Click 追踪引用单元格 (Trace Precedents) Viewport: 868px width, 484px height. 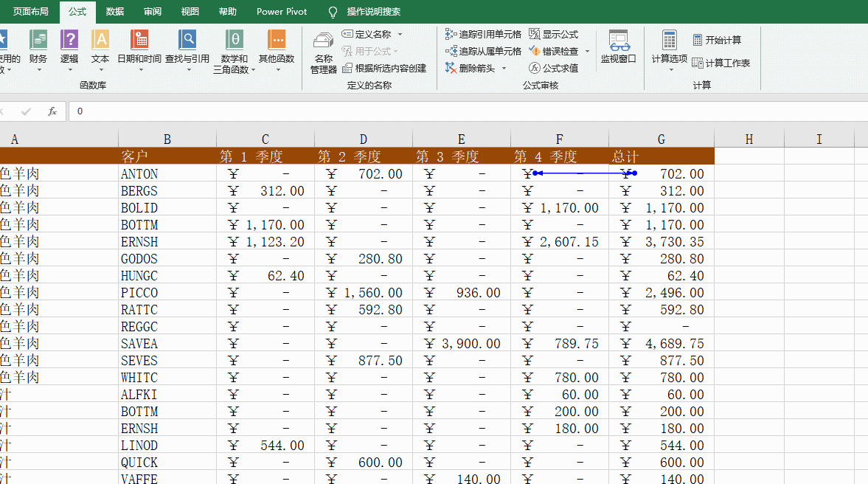click(483, 35)
